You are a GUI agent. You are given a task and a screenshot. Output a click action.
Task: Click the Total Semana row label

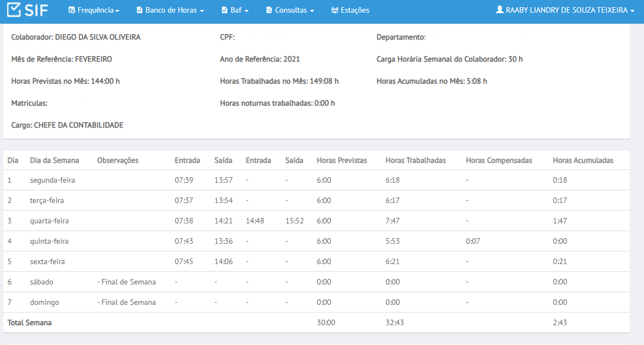click(30, 323)
